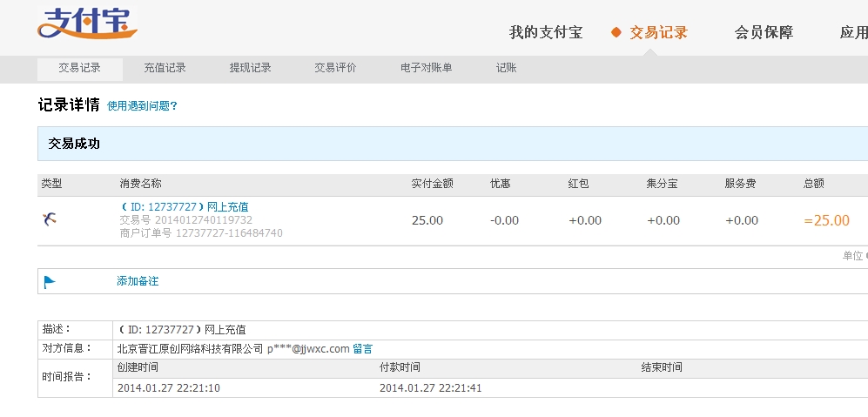Open the 提现记录 tab

tap(250, 69)
